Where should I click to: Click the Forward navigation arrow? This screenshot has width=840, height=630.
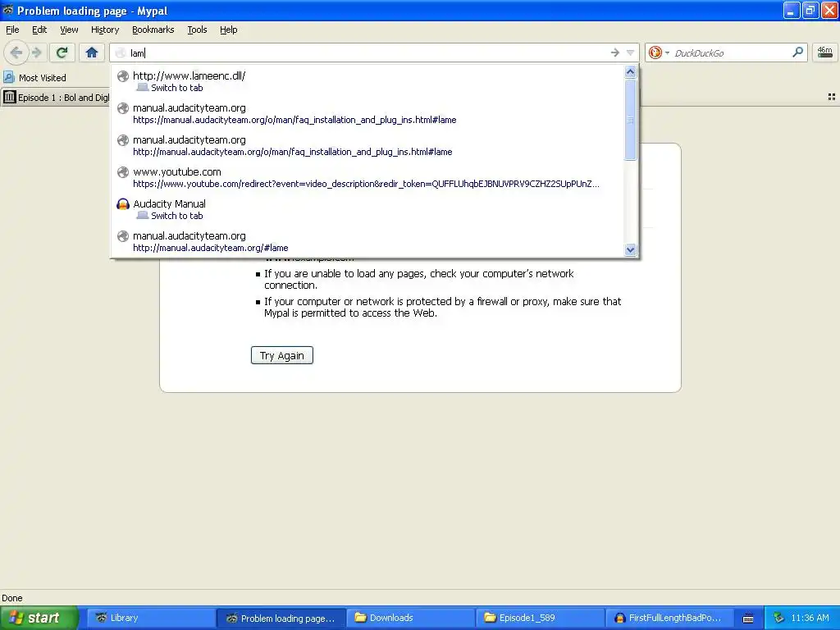pyautogui.click(x=36, y=52)
